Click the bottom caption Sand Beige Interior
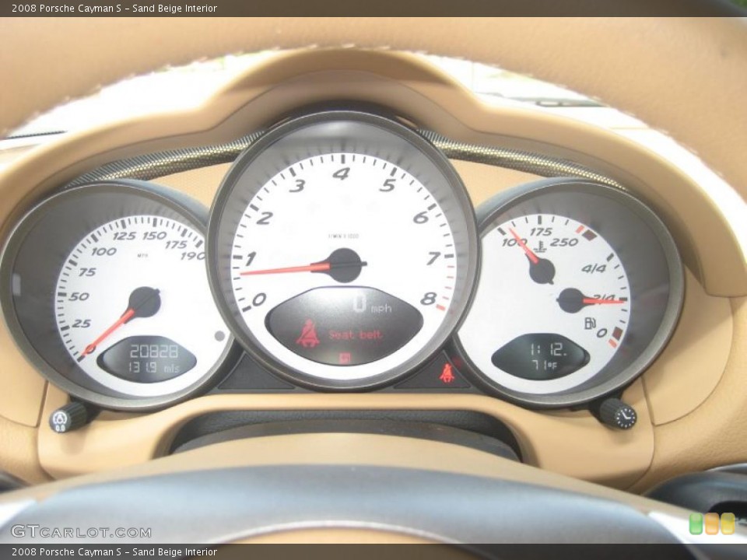This screenshot has height=560, width=747. (175, 552)
